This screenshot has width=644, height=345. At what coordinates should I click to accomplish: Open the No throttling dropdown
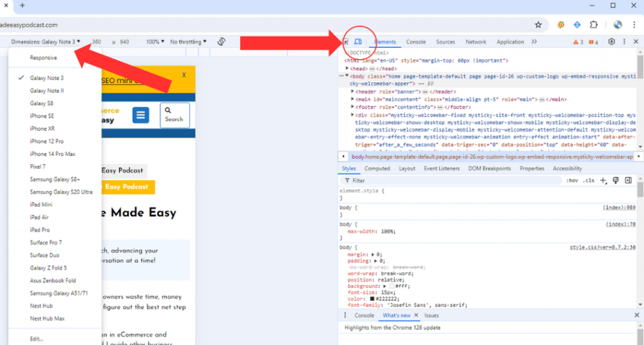click(x=189, y=41)
